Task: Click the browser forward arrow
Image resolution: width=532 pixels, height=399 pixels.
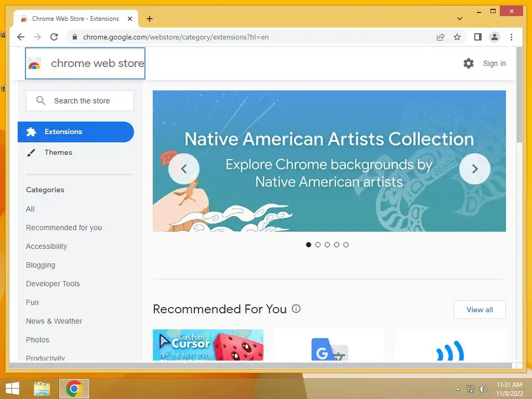Action: click(x=37, y=37)
